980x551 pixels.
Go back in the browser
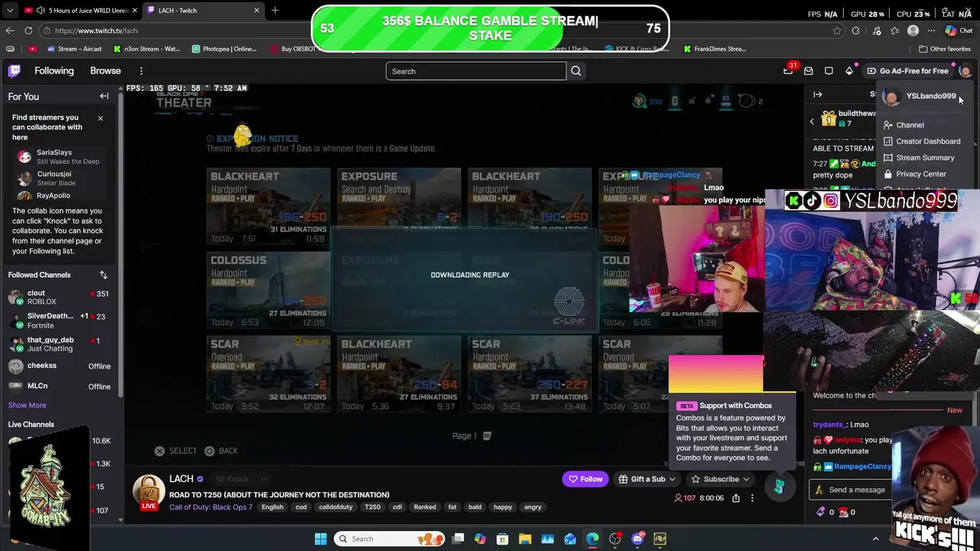(10, 31)
